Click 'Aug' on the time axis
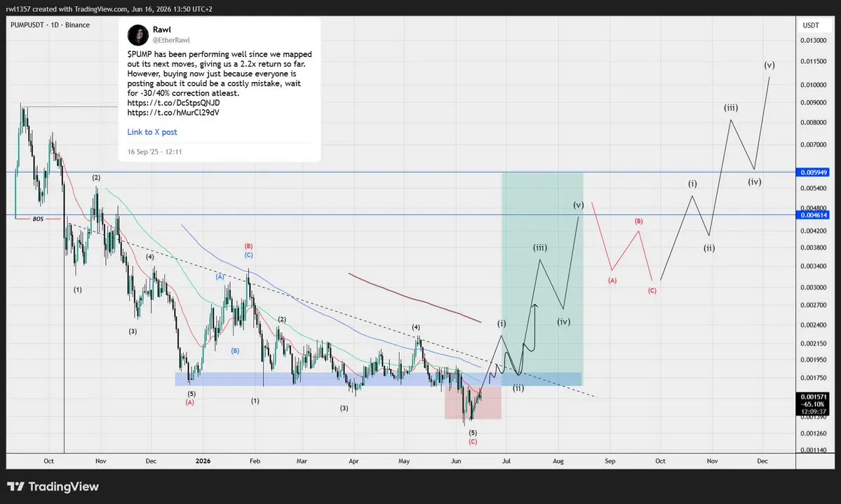The height and width of the screenshot is (504, 841). tap(558, 461)
